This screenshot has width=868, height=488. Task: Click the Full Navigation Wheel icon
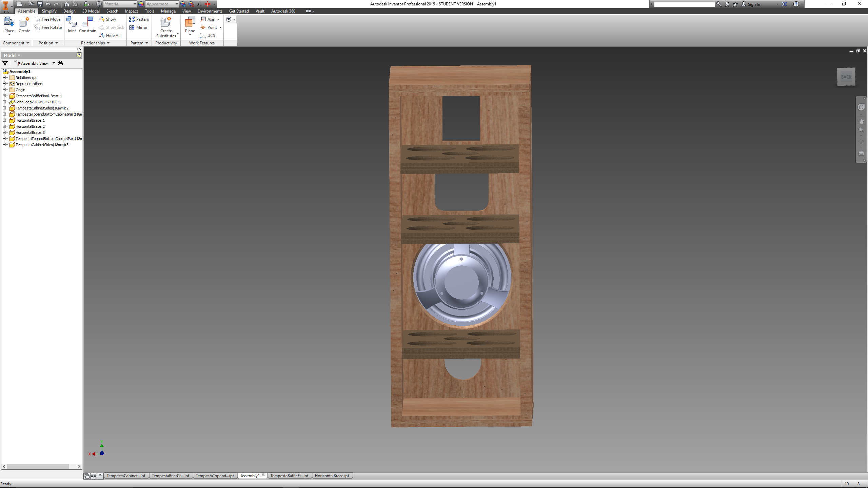click(x=861, y=107)
